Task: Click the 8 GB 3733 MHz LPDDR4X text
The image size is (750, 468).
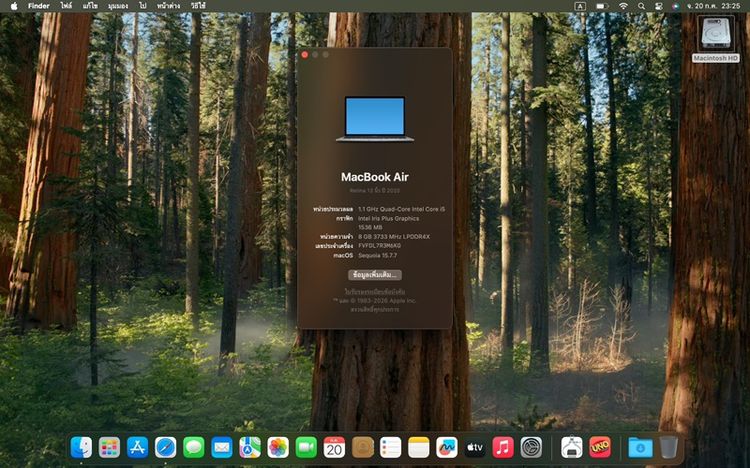Action: 394,236
